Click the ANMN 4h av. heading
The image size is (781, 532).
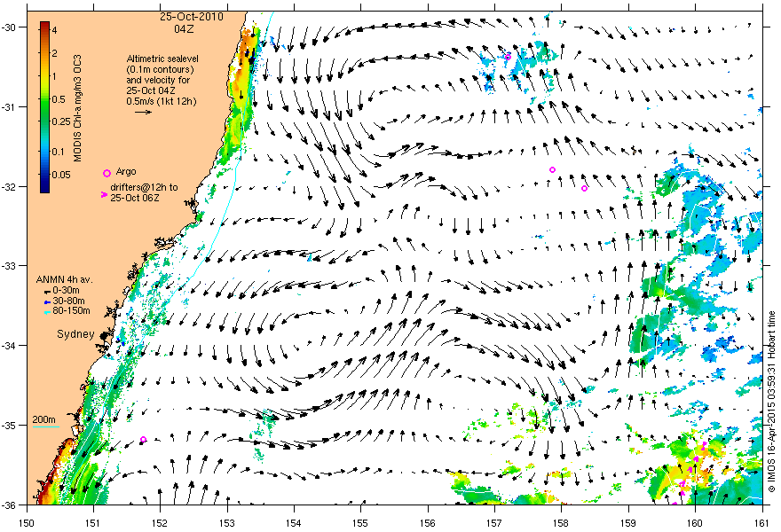pyautogui.click(x=64, y=279)
